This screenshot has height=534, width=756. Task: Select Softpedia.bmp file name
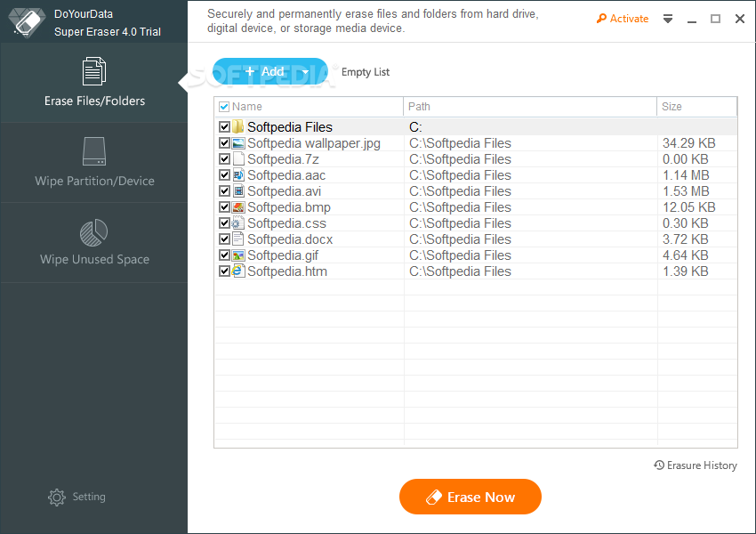(289, 207)
